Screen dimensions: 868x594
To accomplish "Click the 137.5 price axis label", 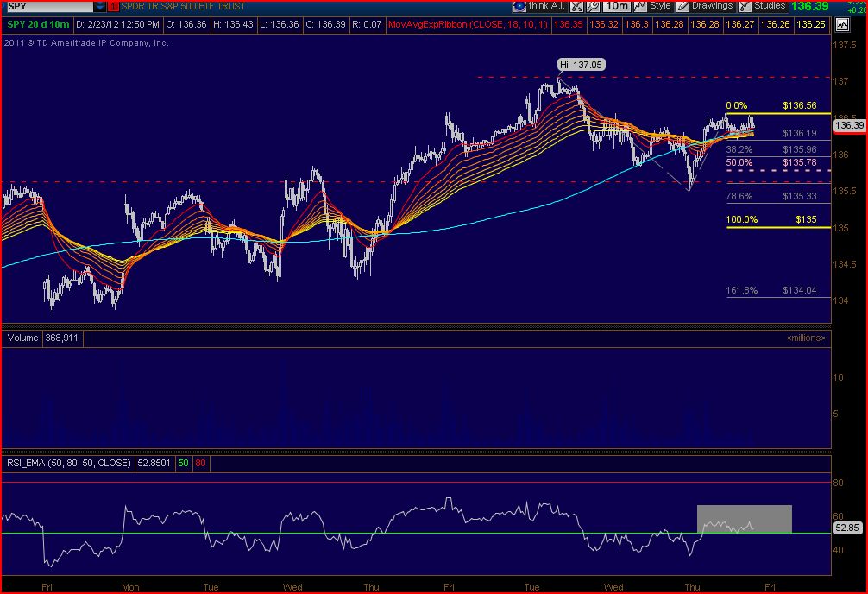I will coord(845,46).
